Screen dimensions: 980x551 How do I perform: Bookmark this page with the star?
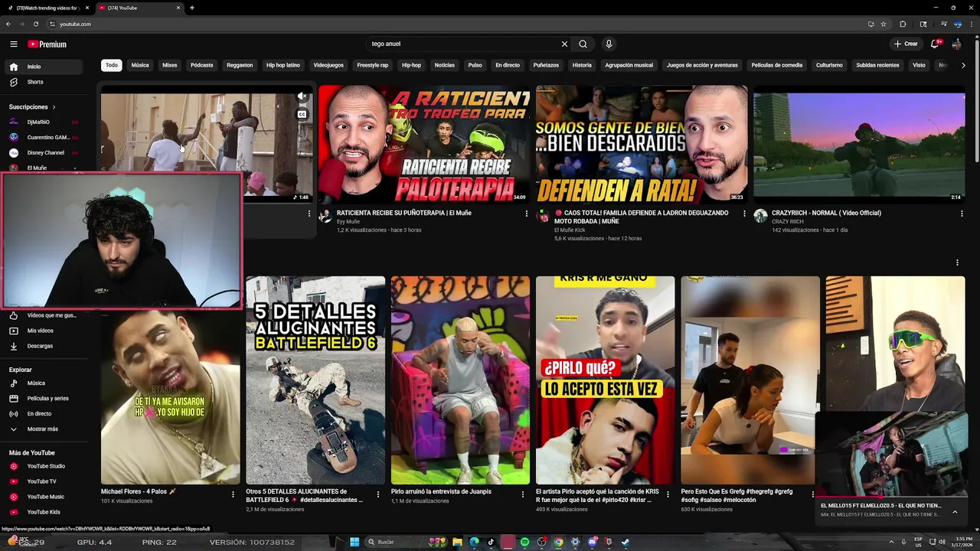pyautogui.click(x=884, y=24)
